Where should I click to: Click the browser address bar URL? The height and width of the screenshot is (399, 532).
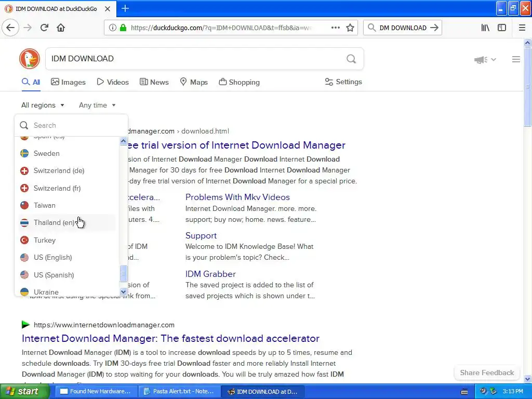click(221, 28)
